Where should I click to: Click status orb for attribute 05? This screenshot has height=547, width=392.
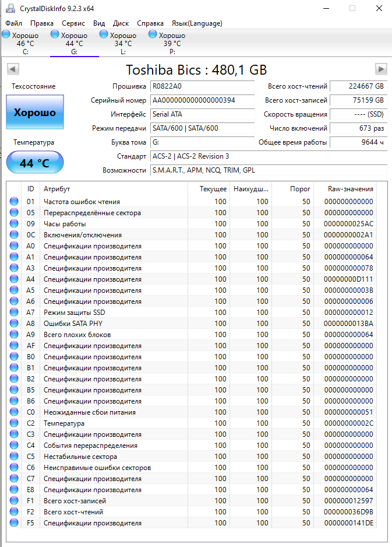pos(14,212)
